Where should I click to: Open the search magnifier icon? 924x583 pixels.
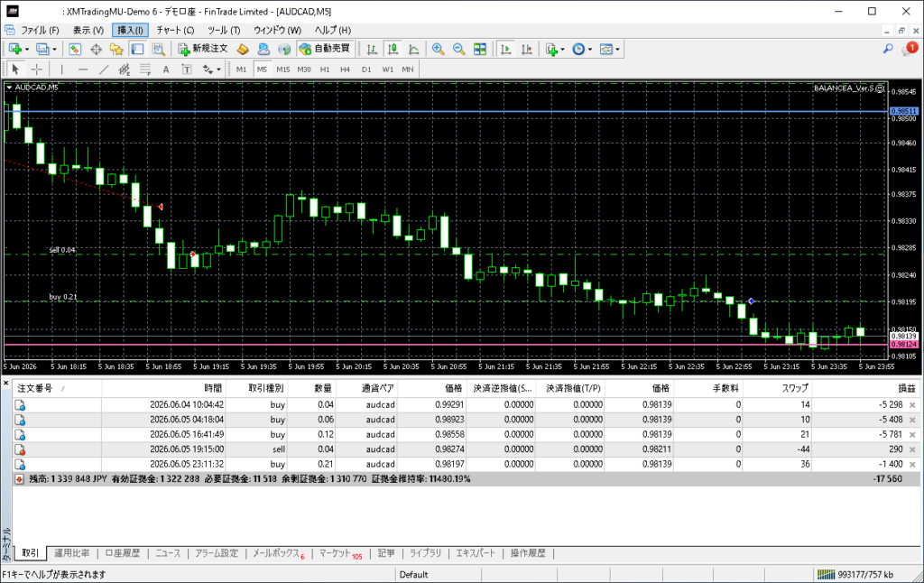(888, 49)
